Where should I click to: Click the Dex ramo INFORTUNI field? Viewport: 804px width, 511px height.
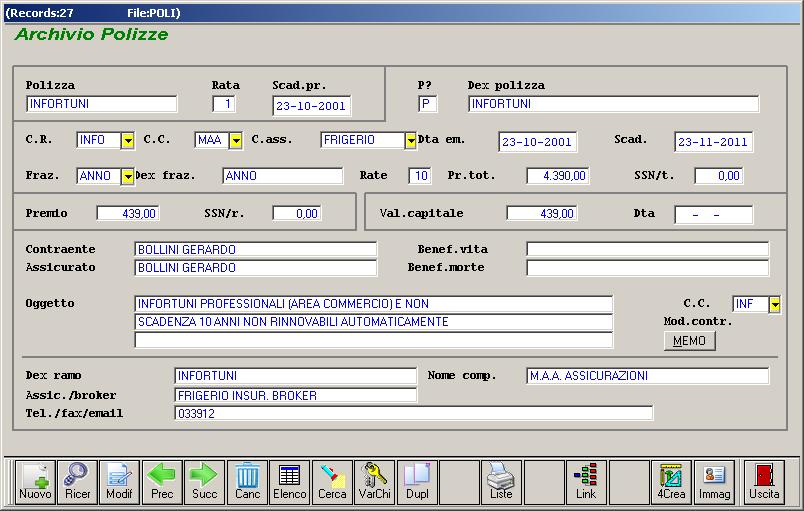tap(295, 376)
